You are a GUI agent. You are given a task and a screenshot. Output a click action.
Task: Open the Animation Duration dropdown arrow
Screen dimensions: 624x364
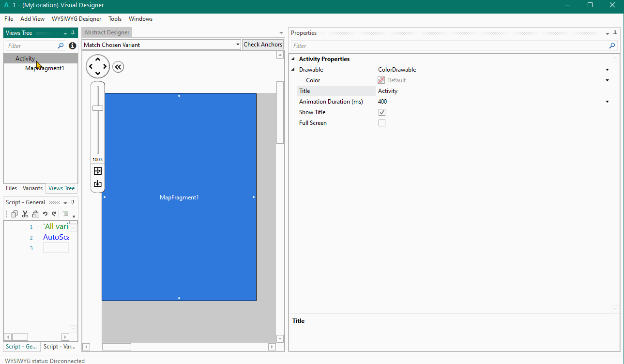(x=608, y=102)
